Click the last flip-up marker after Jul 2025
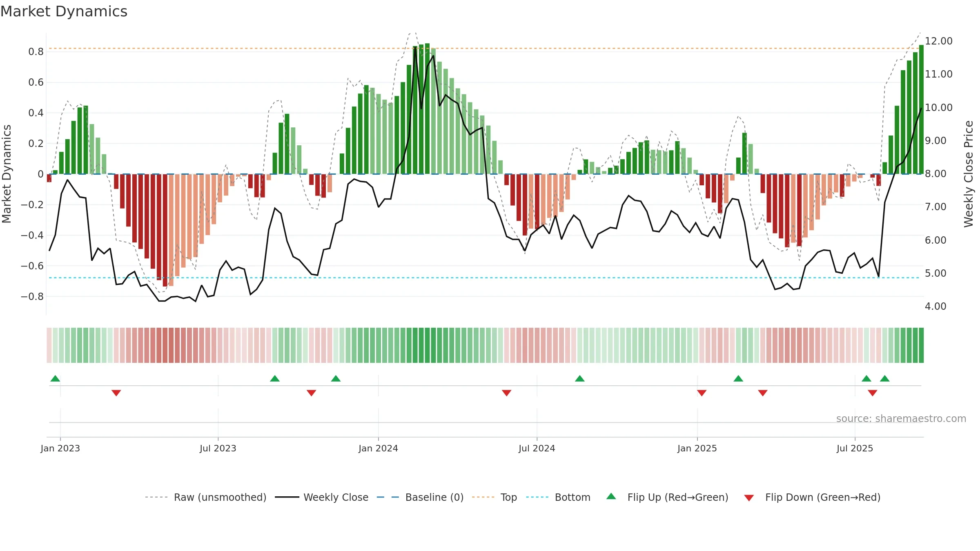This screenshot has width=980, height=551. point(885,378)
